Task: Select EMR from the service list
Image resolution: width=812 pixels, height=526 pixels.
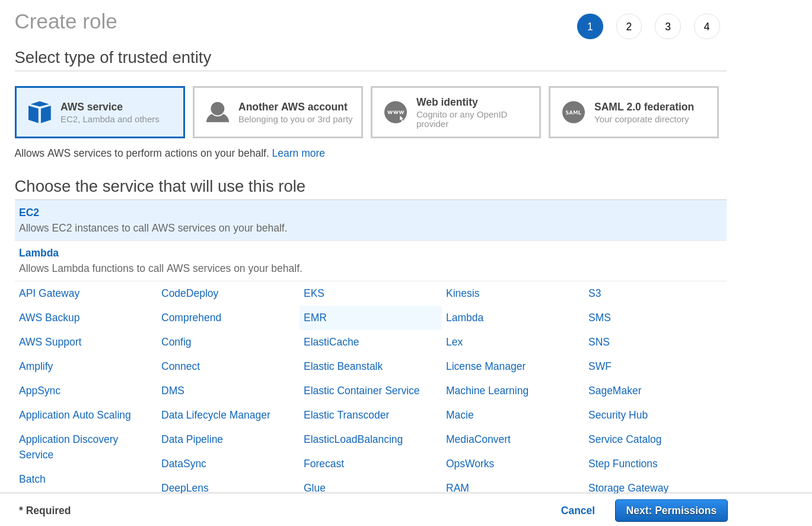Action: pyautogui.click(x=314, y=317)
